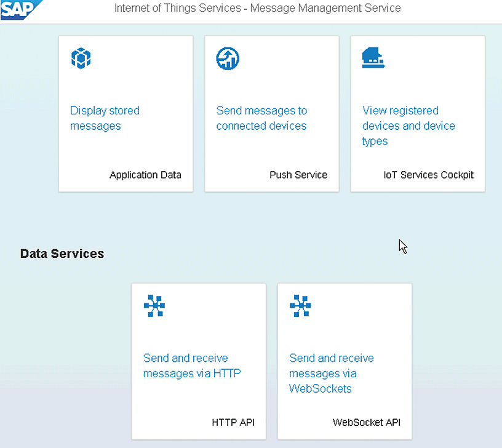Viewport: 502px width, 448px height.
Task: Click the 'Application Data' tile footer label
Action: pos(145,175)
